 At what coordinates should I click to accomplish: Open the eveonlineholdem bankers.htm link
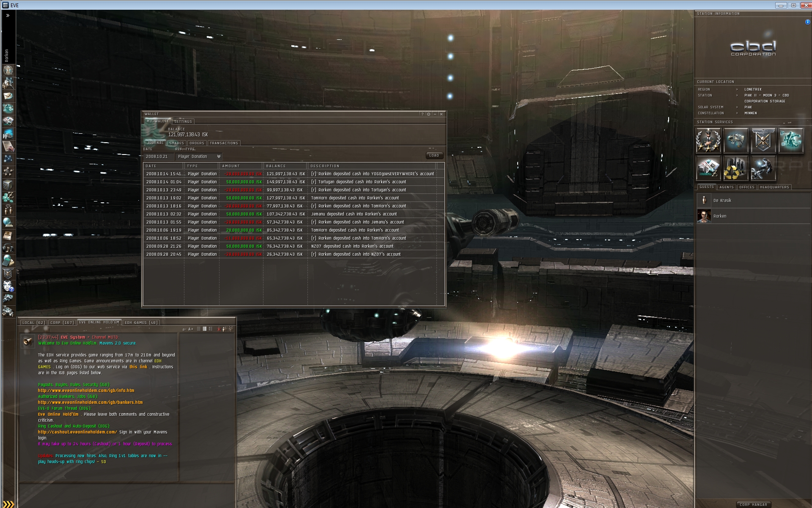click(x=90, y=403)
